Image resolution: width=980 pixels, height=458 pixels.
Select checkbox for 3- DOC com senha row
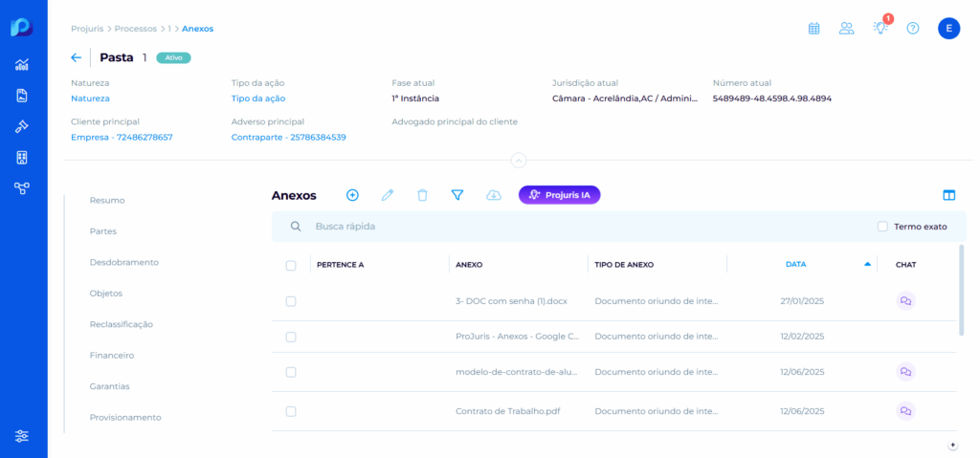(291, 301)
